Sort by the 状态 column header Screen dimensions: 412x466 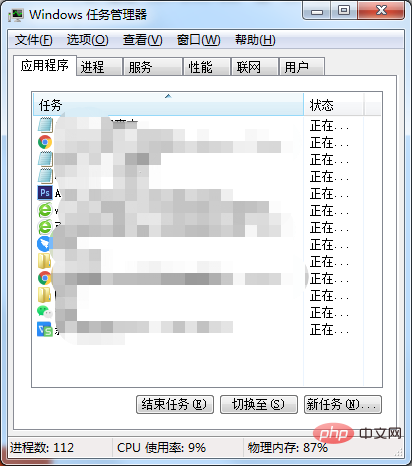[x=333, y=105]
